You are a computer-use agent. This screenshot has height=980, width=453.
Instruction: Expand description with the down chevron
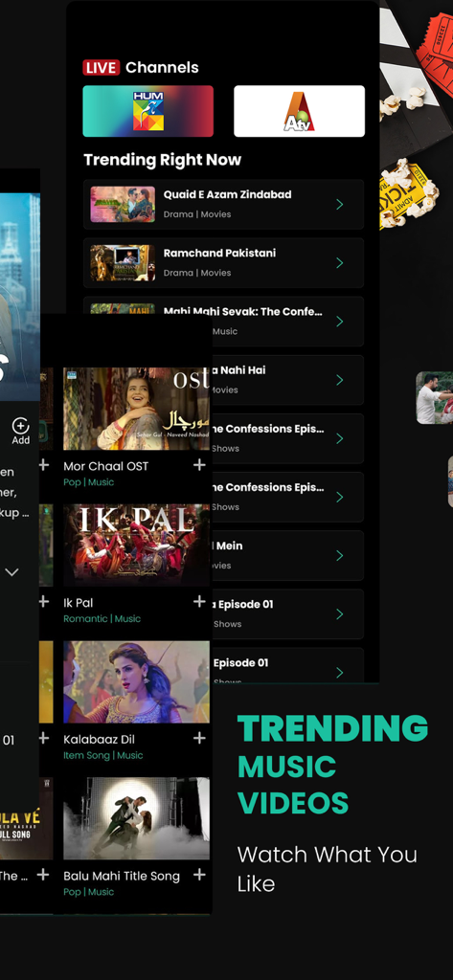pyautogui.click(x=11, y=572)
